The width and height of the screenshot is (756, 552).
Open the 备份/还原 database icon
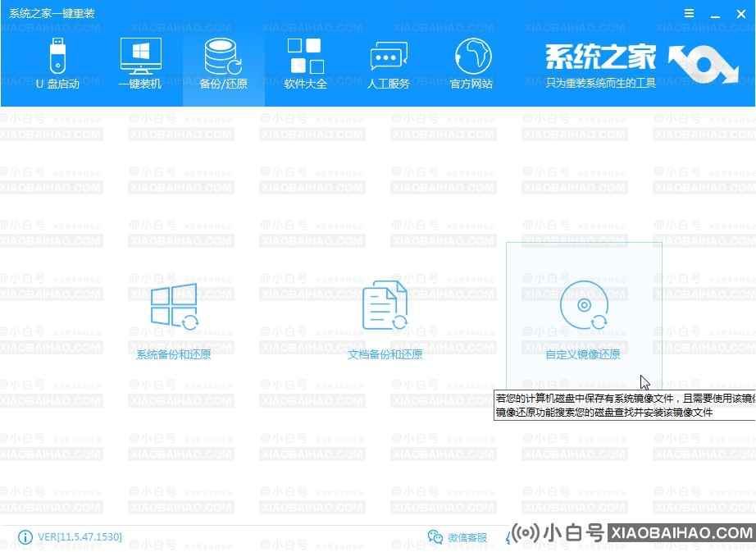pos(223,56)
